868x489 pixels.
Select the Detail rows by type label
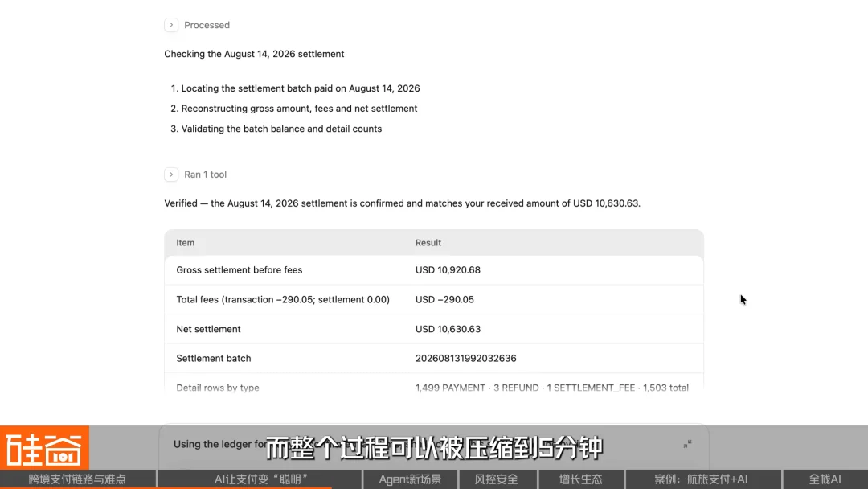(218, 388)
